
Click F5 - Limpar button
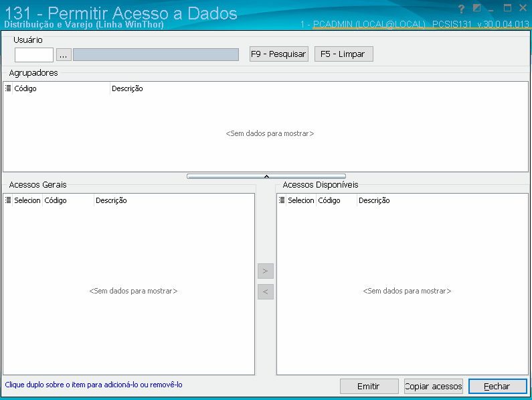pyautogui.click(x=344, y=54)
